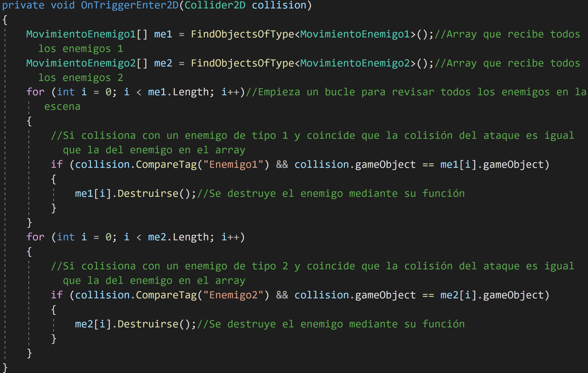The height and width of the screenshot is (373, 588).
Task: Click the final closing brace of the method
Action: tap(5, 368)
